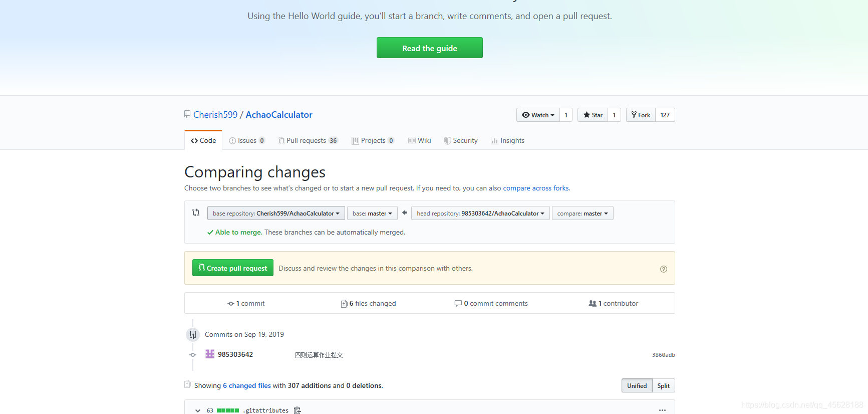The height and width of the screenshot is (414, 868).
Task: Click the Read the guide button
Action: 429,48
